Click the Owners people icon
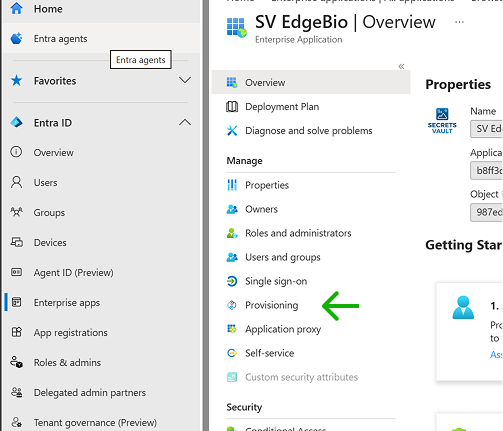 click(232, 209)
